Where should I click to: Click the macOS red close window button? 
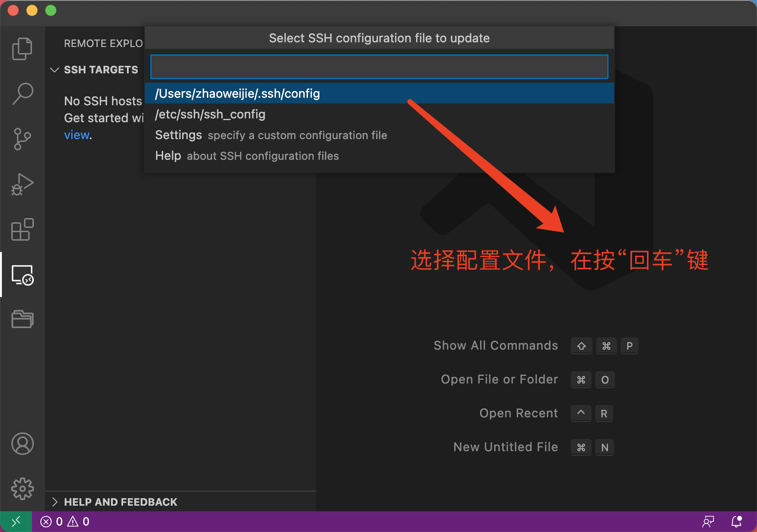pos(13,10)
